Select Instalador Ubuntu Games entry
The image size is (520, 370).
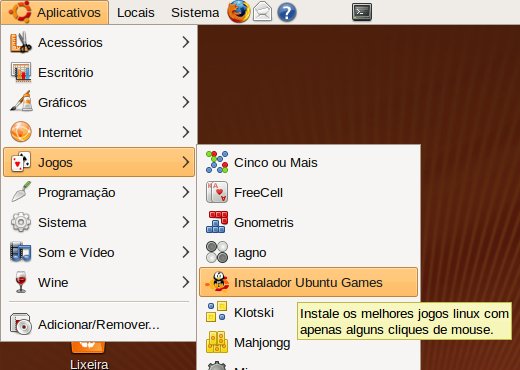point(308,282)
